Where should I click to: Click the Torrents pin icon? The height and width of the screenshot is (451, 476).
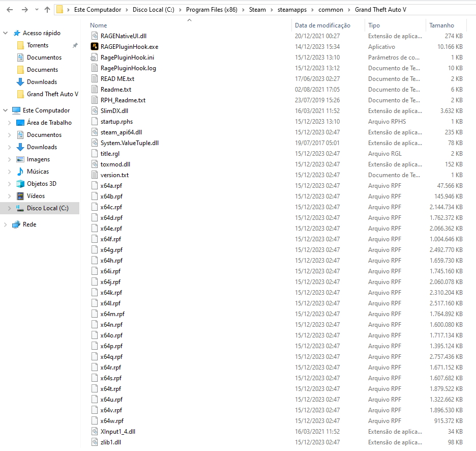[x=75, y=45]
